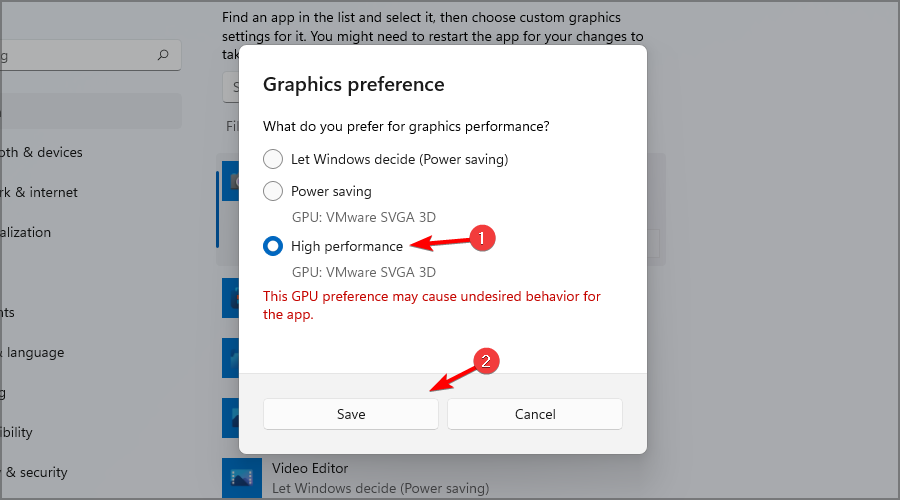Open the Gaming item in the sidebar

pos(3,393)
